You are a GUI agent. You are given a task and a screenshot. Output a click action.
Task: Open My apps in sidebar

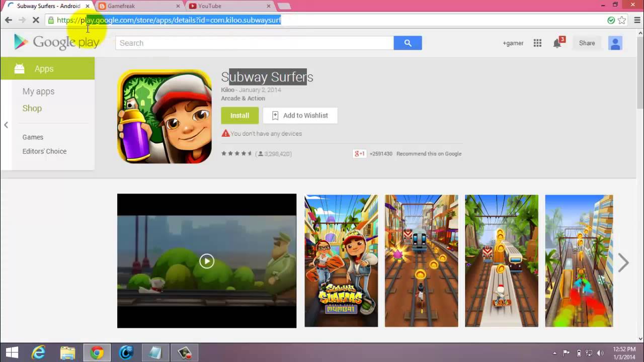38,91
